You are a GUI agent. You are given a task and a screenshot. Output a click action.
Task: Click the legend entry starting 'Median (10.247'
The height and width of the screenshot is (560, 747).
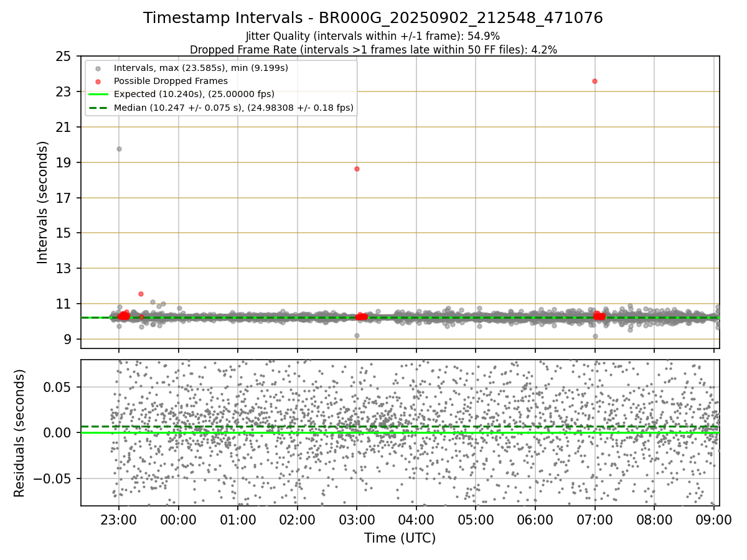[x=233, y=108]
